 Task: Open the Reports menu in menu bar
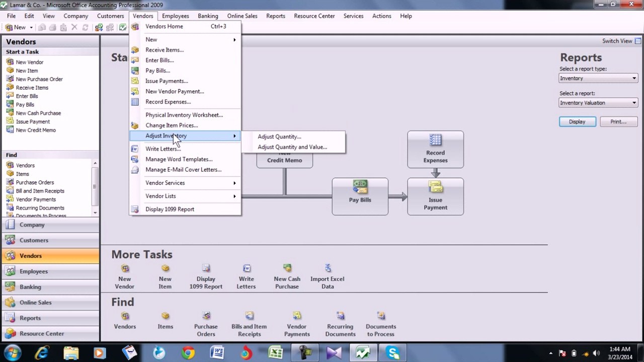[276, 16]
